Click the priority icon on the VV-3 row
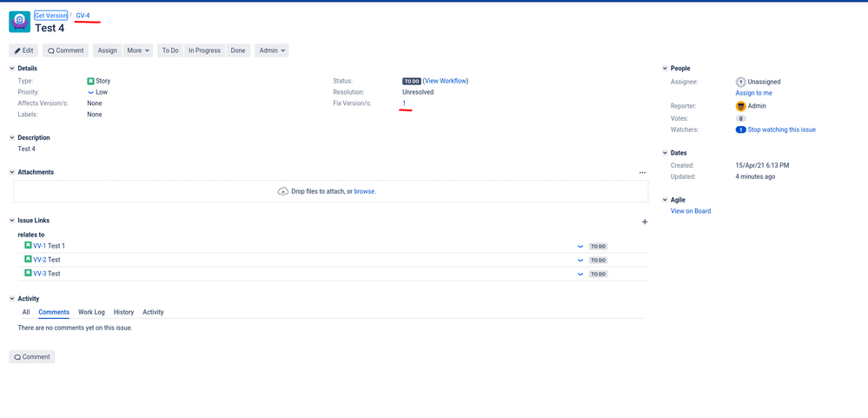This screenshot has width=868, height=418. [580, 274]
